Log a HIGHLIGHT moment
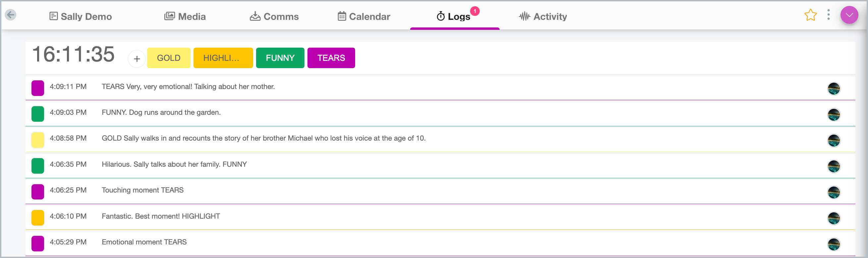This screenshot has height=258, width=868. (223, 58)
